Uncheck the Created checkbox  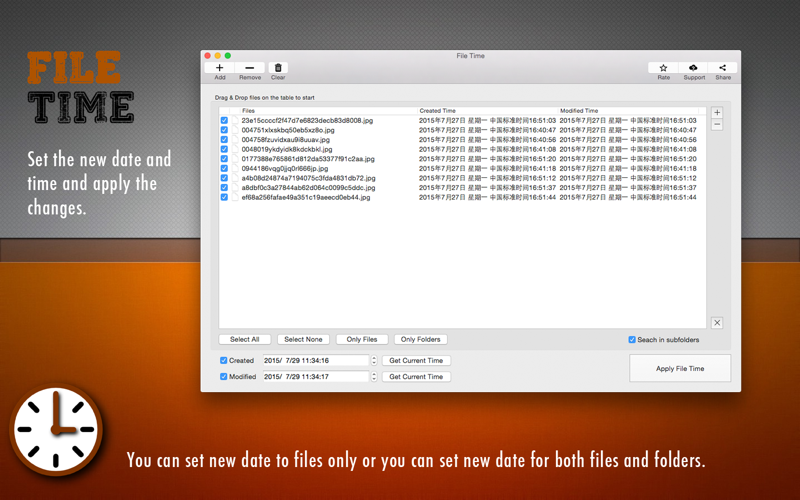(223, 360)
